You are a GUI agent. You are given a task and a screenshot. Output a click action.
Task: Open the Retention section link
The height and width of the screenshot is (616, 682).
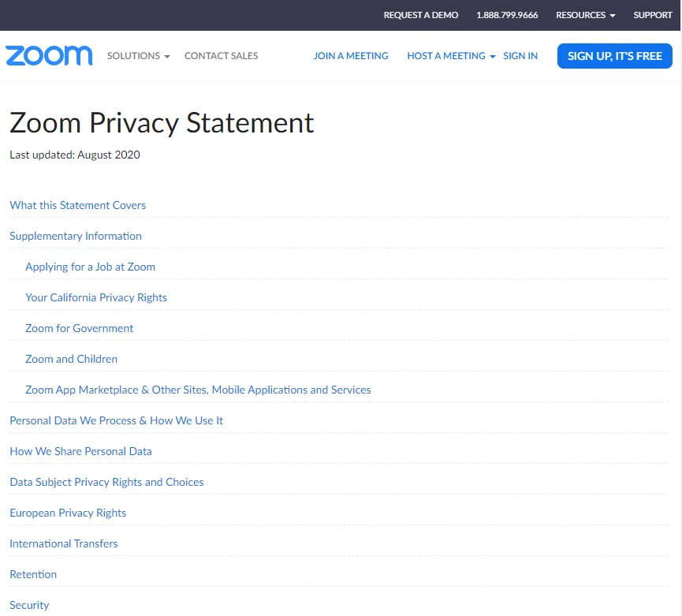[33, 575]
